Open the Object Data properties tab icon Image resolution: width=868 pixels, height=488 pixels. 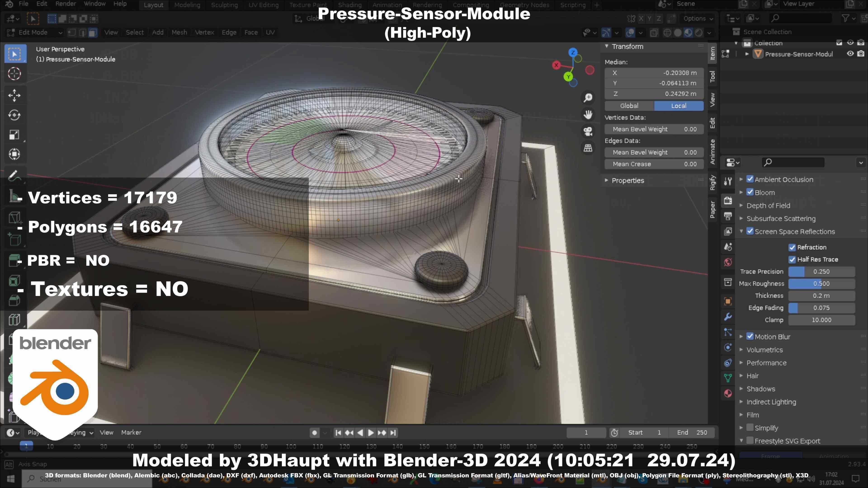pos(728,378)
